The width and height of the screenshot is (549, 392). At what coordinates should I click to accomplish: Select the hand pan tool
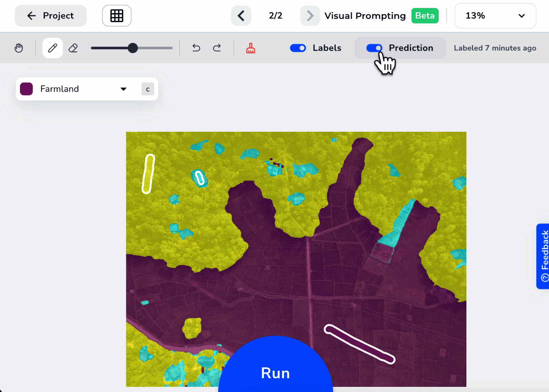pyautogui.click(x=19, y=48)
